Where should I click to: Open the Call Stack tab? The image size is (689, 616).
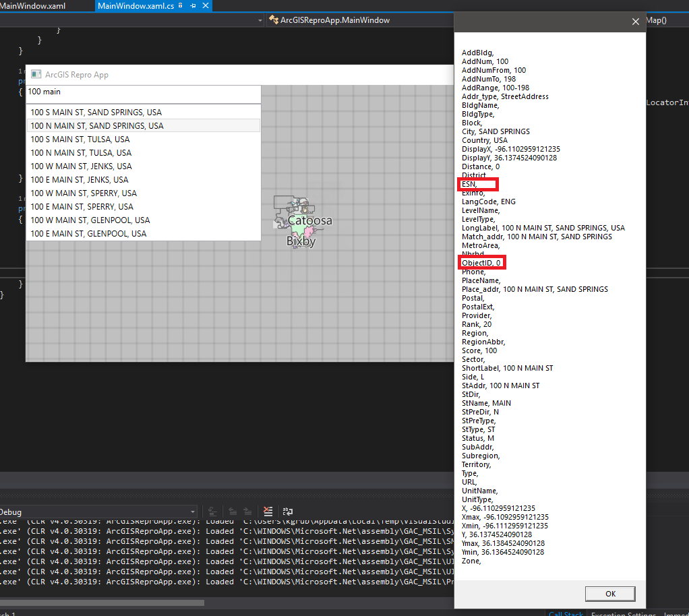point(566,613)
